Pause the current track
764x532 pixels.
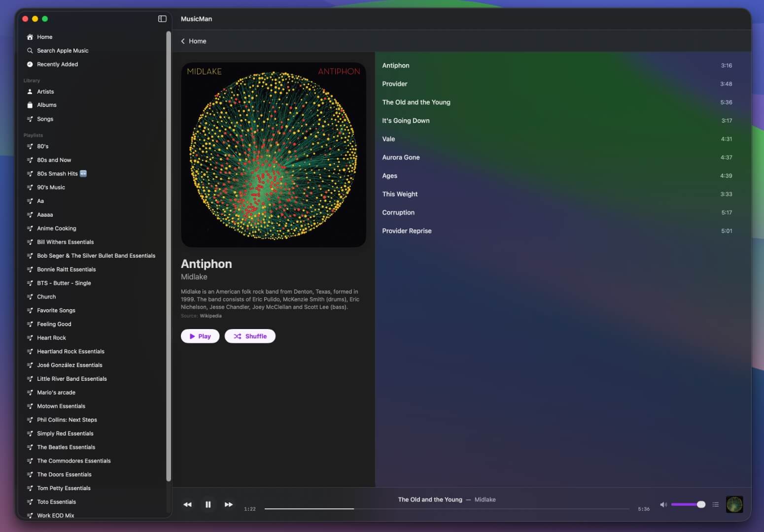(208, 504)
